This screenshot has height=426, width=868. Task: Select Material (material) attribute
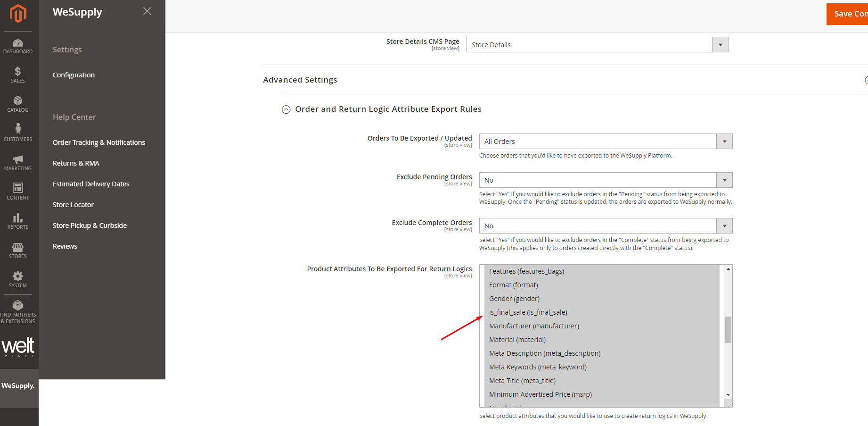point(602,340)
